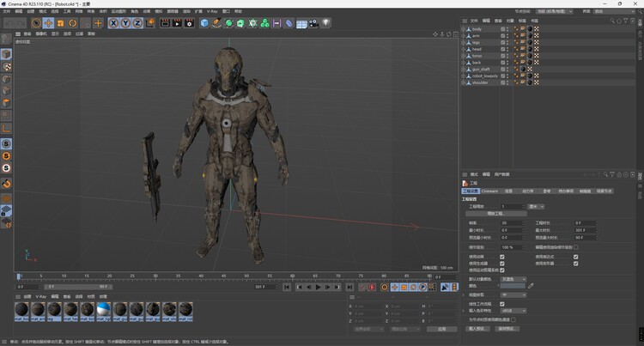Click the 缩放工程 Scale Project button
Image resolution: width=644 pixels, height=346 pixels.
click(x=495, y=214)
